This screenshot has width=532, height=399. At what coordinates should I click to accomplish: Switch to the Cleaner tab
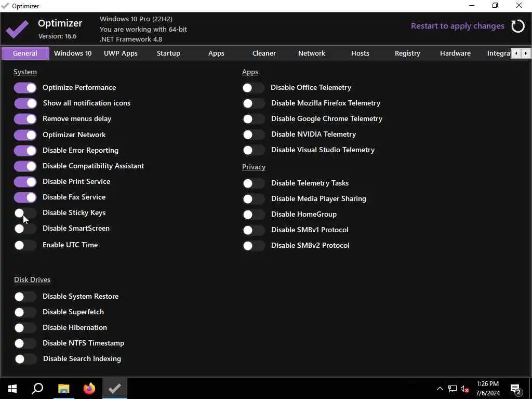point(264,54)
